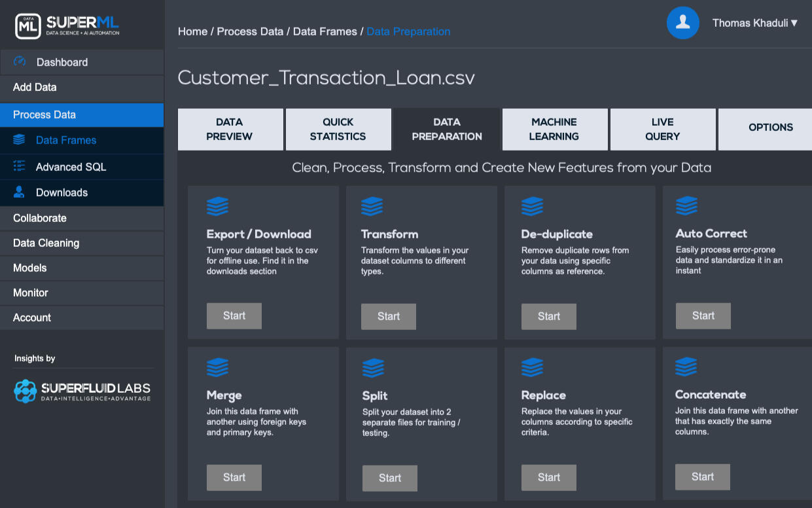Click the stack icon above Merge

coord(217,367)
